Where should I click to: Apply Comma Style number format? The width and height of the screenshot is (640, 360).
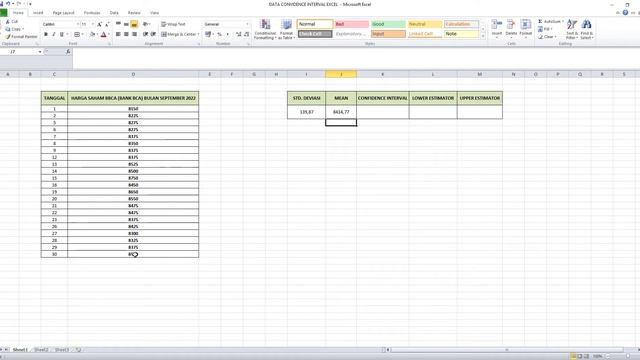point(227,34)
